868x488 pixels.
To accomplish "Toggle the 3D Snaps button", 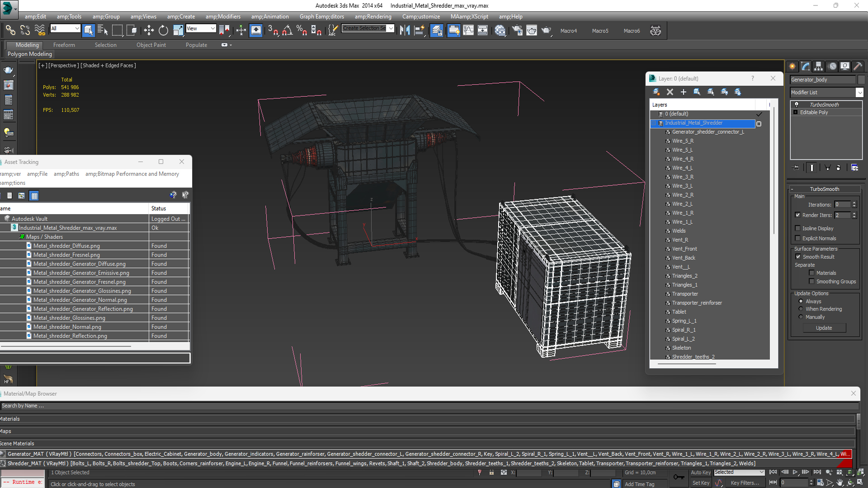I will click(273, 30).
